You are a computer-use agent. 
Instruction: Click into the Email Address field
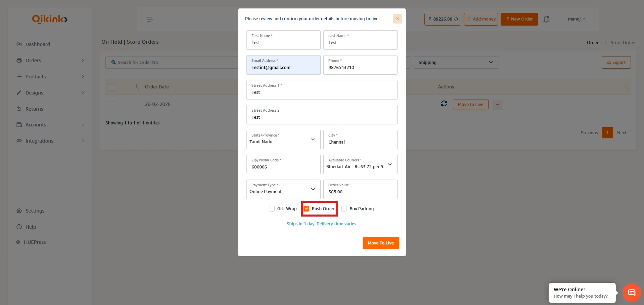point(283,65)
